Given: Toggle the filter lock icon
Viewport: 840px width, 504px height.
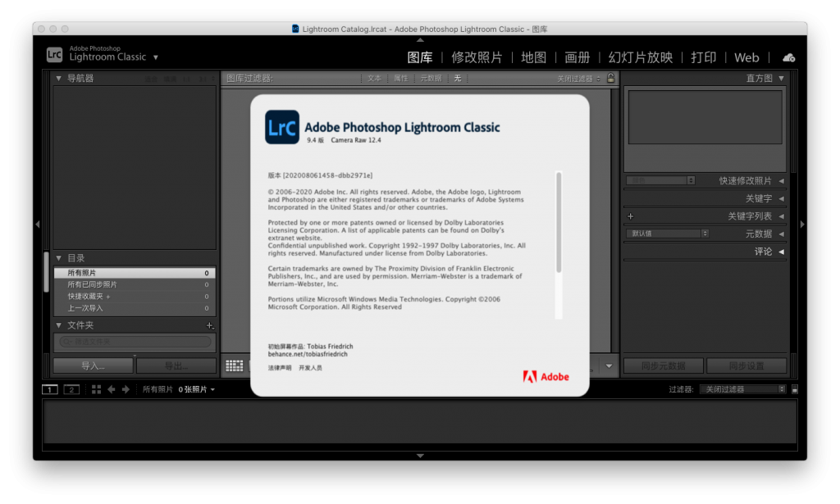Looking at the screenshot, I should click(610, 78).
